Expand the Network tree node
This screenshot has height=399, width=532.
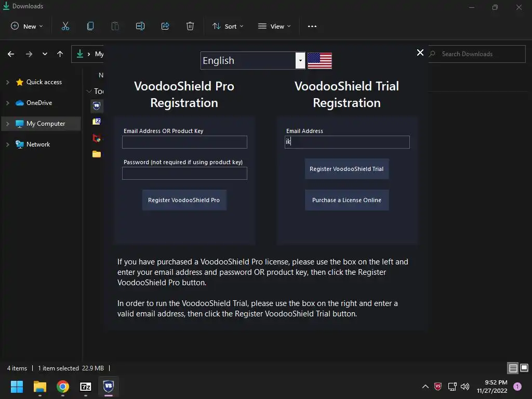(7, 144)
